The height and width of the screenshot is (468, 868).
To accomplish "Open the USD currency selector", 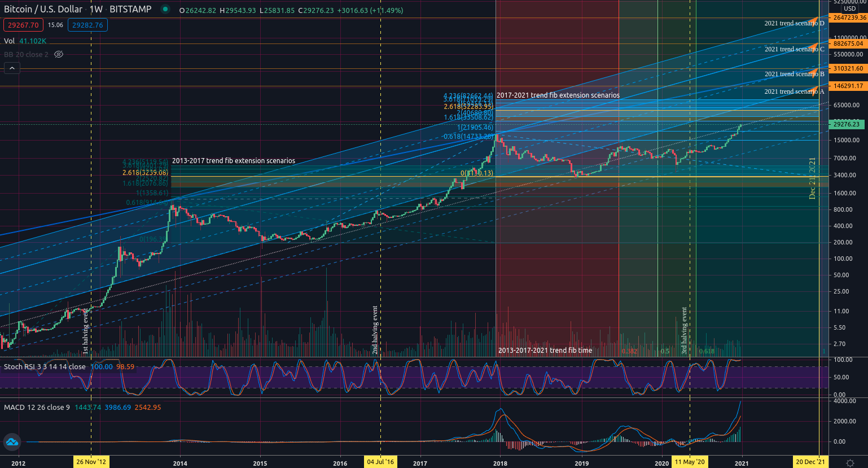I will coord(849,8).
